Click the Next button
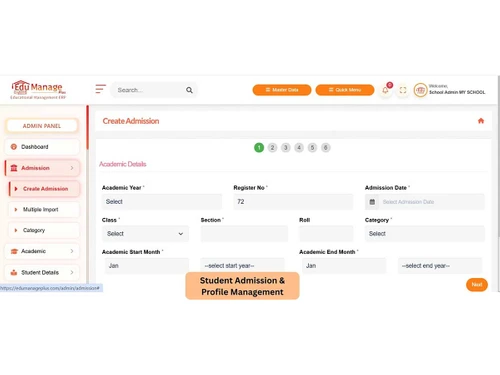This screenshot has height=375, width=500. (477, 284)
